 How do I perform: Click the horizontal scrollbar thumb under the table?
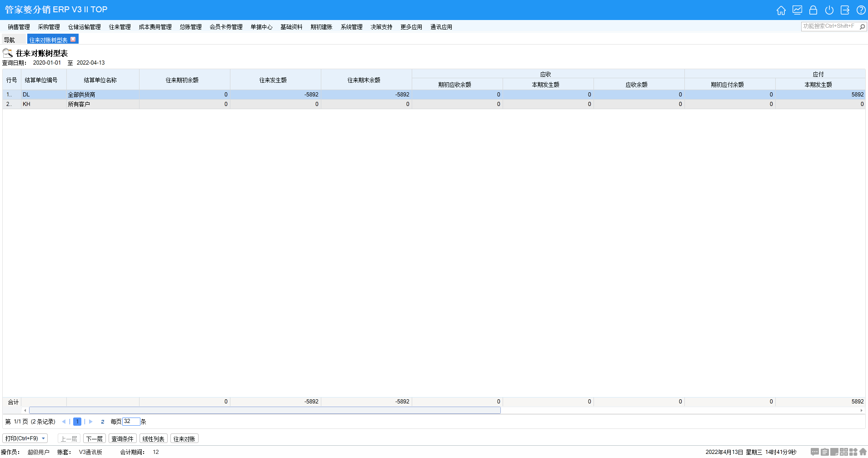pos(264,410)
